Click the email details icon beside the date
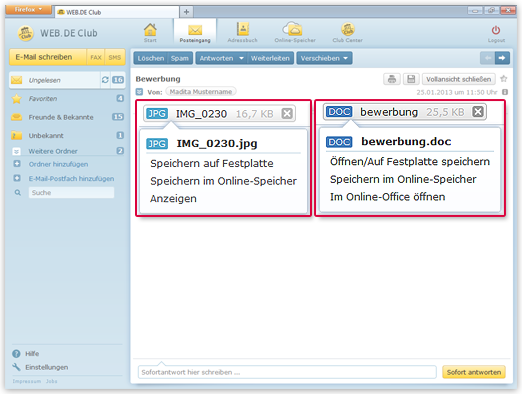Image resolution: width=522 pixels, height=394 pixels. point(505,92)
